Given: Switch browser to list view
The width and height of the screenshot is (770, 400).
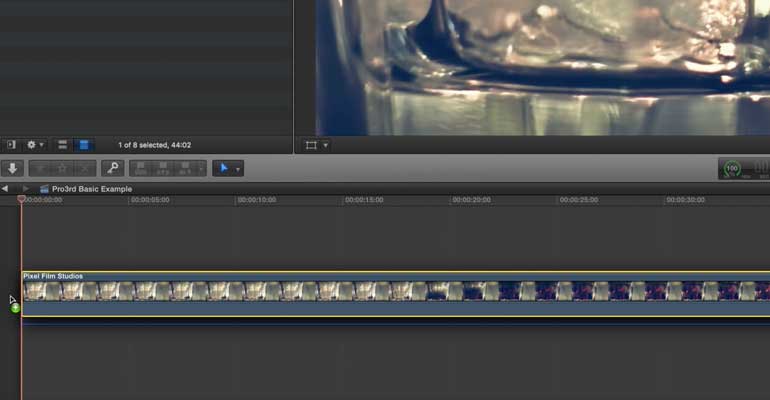Looking at the screenshot, I should 62,145.
